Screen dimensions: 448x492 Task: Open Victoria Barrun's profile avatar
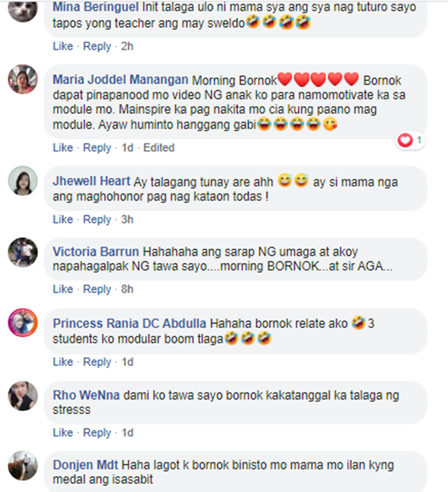click(x=23, y=253)
